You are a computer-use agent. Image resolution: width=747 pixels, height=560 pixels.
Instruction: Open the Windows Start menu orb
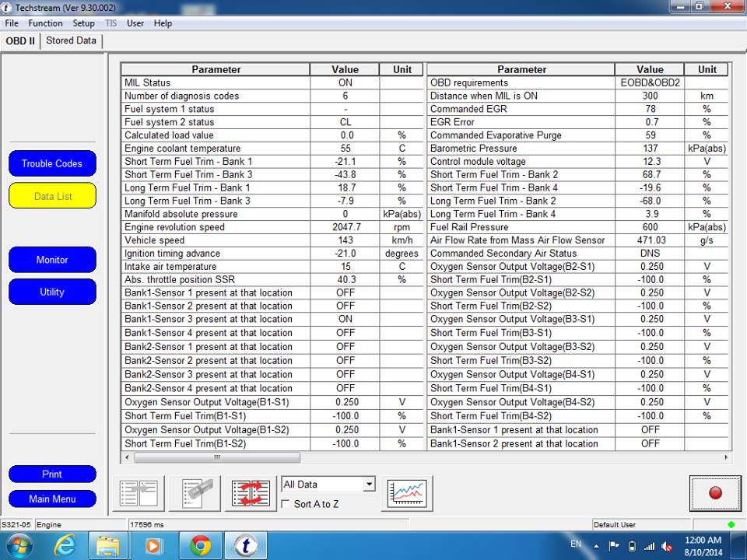coord(19,546)
